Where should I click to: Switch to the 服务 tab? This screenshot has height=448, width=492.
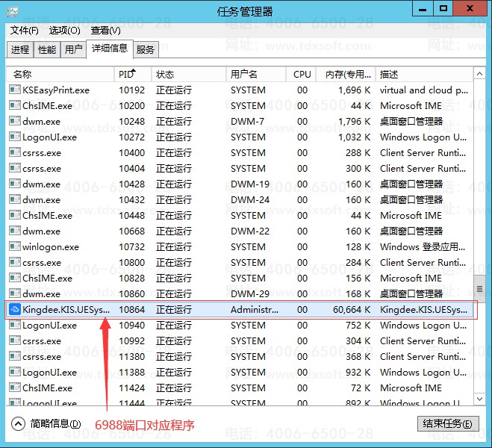tap(146, 50)
